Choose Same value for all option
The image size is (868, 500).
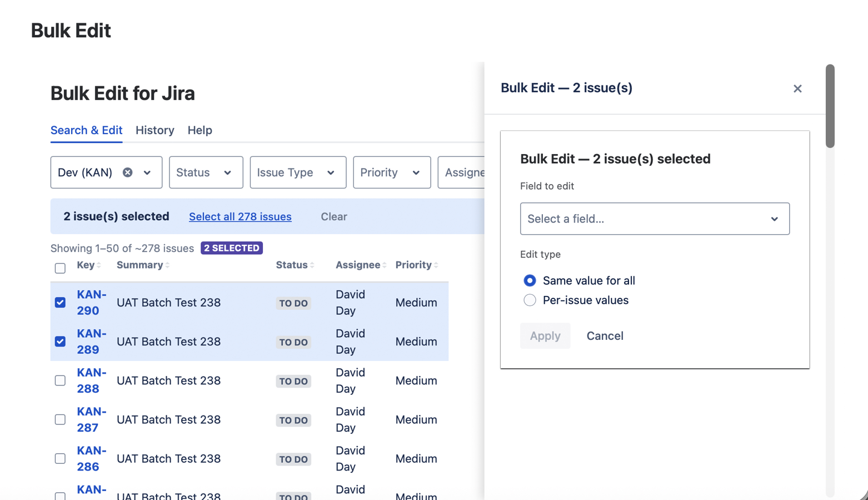click(x=530, y=280)
